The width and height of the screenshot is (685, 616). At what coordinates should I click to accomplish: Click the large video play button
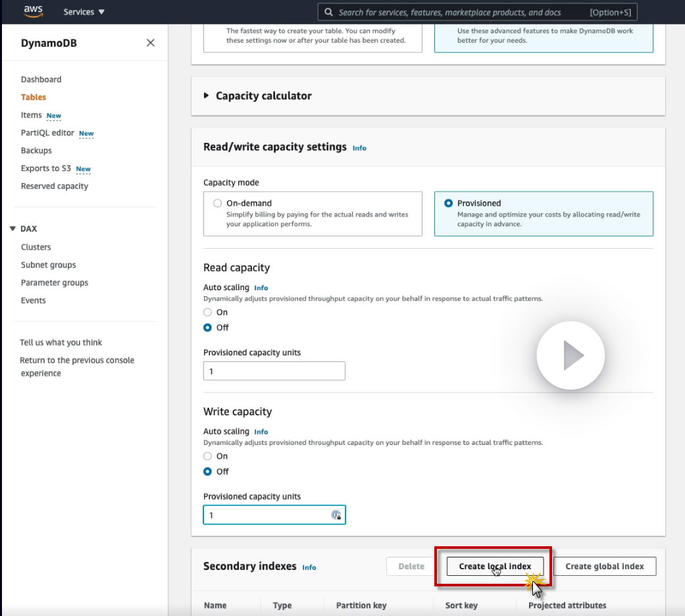pyautogui.click(x=571, y=356)
